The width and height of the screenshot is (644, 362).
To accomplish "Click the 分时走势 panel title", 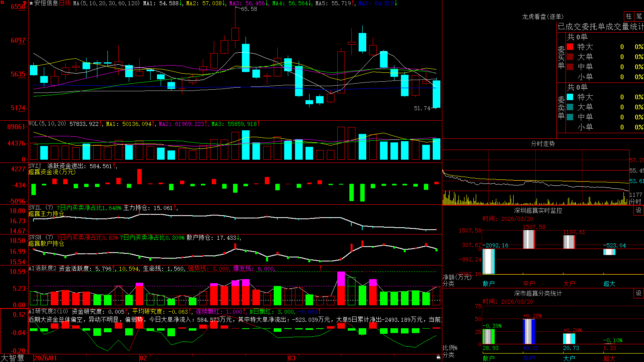I will (x=543, y=144).
